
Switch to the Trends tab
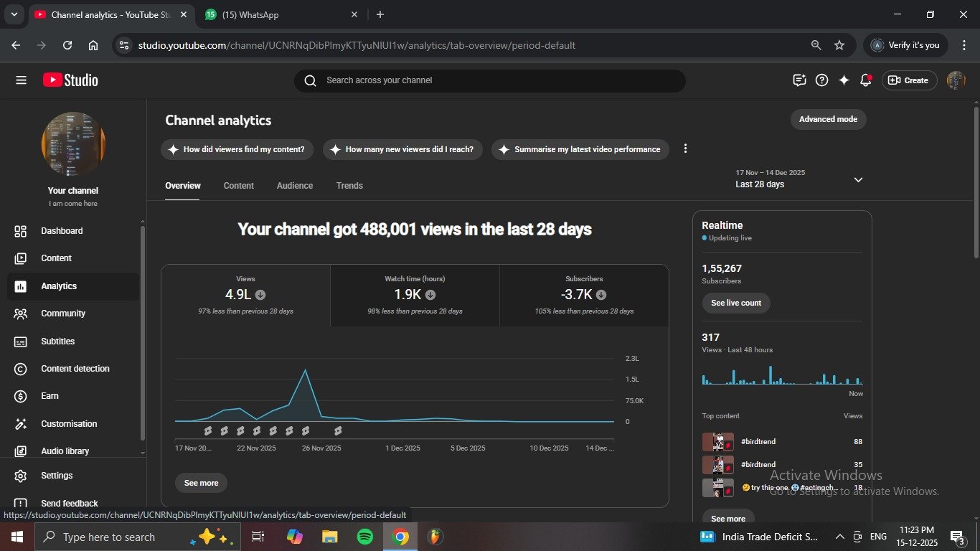(349, 186)
